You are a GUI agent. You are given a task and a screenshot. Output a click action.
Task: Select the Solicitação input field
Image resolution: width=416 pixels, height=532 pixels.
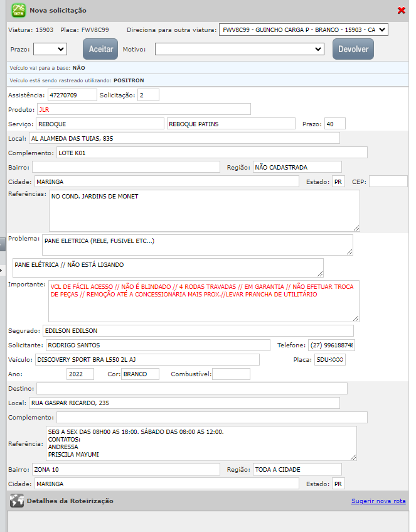pos(148,95)
